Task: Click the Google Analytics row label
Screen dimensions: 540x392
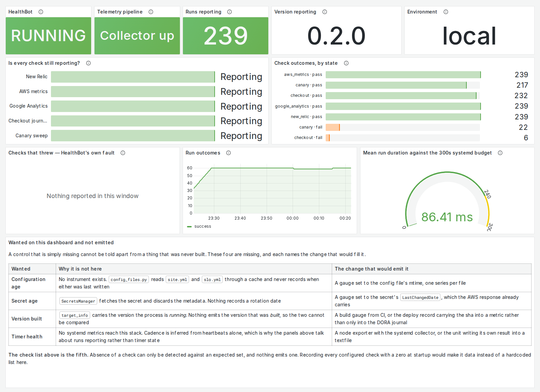Action: tap(29, 106)
